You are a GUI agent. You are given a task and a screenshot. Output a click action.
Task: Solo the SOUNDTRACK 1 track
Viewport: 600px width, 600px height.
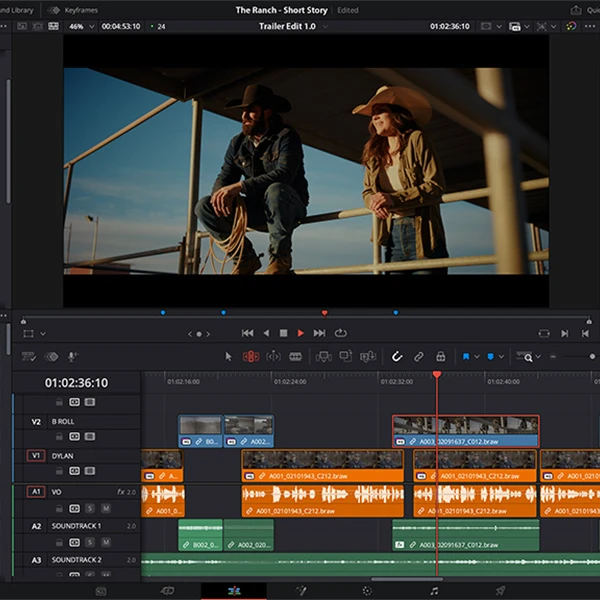pos(90,543)
